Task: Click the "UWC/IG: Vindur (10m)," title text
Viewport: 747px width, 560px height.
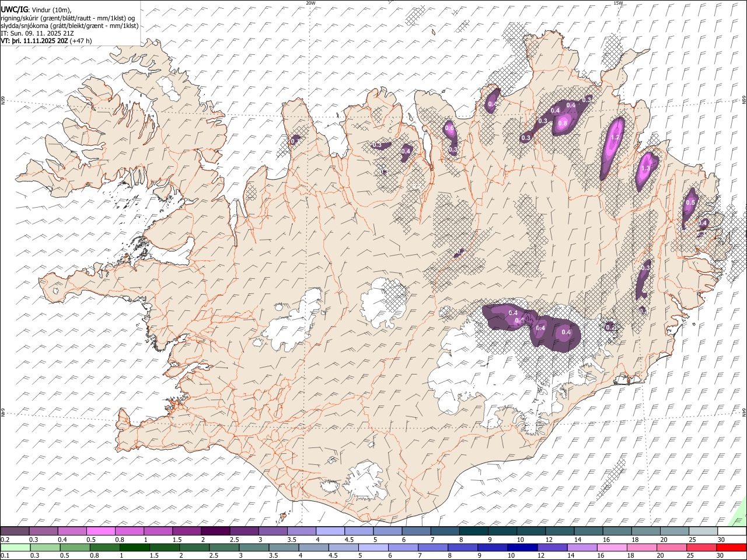Action: pos(36,9)
